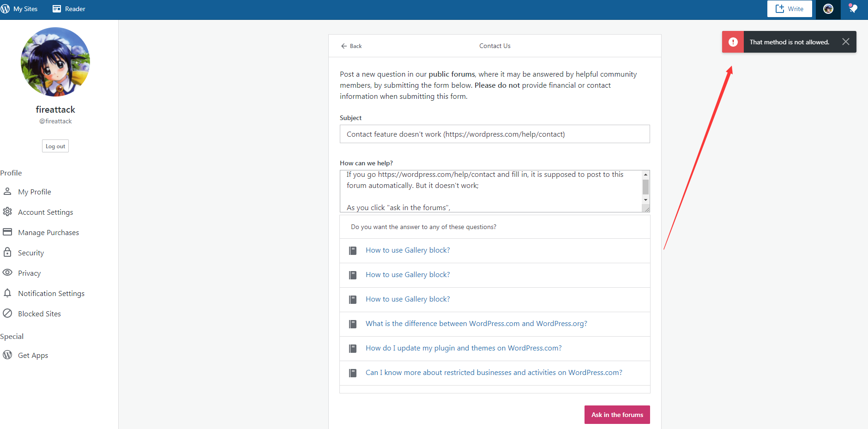The width and height of the screenshot is (868, 429).
Task: Click the Account Settings gear icon
Action: (7, 212)
